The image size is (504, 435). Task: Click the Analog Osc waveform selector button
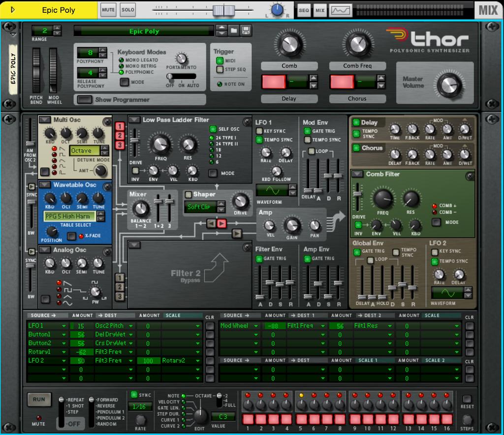point(46,299)
